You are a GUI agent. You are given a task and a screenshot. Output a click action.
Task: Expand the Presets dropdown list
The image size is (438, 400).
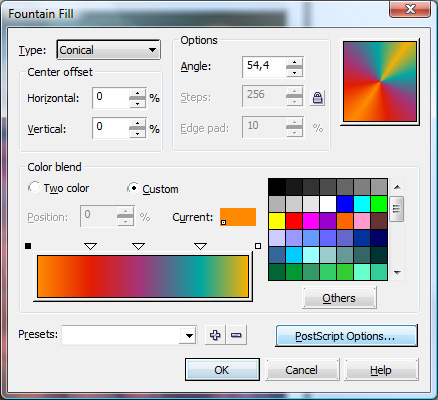[x=189, y=335]
